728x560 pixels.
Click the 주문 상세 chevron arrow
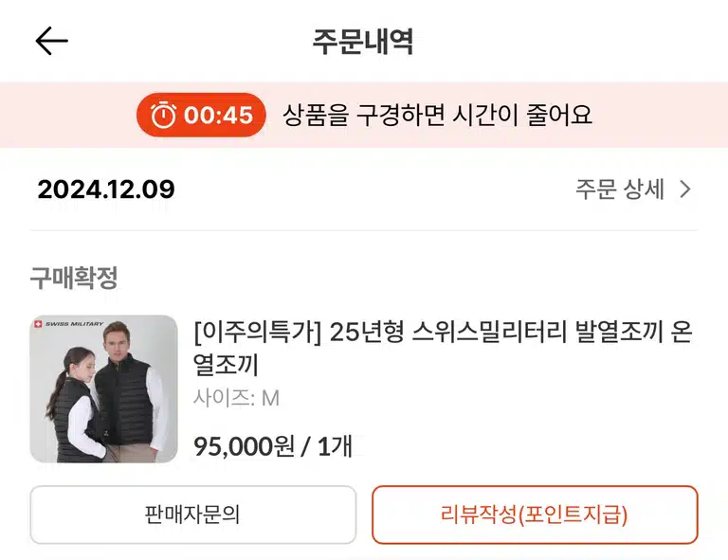(685, 190)
